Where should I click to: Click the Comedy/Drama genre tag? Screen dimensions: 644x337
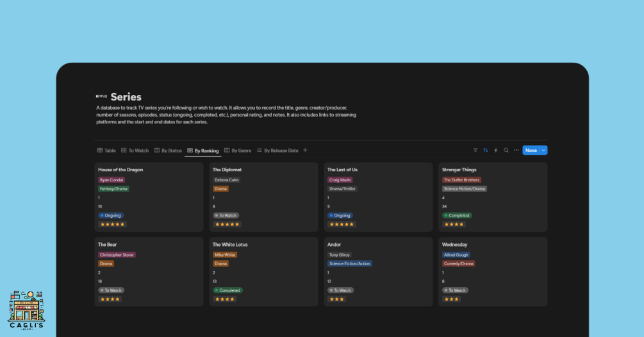(x=458, y=263)
